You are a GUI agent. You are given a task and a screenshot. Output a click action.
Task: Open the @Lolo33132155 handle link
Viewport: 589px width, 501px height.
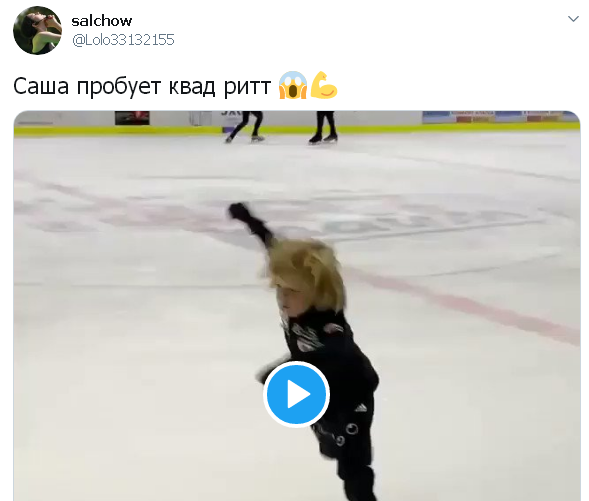point(123,40)
